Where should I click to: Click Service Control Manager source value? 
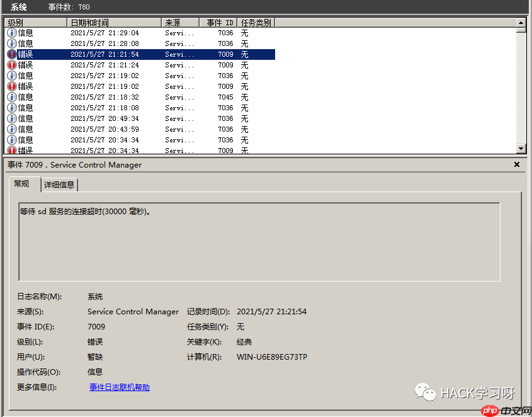(133, 311)
